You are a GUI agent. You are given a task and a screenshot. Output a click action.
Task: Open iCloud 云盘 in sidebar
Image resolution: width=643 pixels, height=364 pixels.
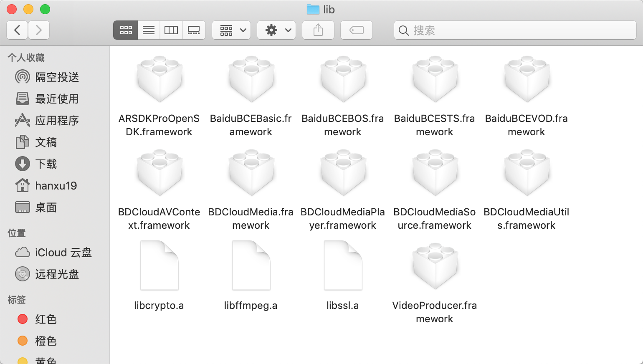tap(54, 253)
